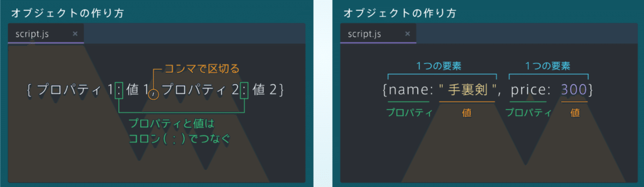Click the 1つの要素 label above price
The width and height of the screenshot is (644, 187).
pos(548,66)
